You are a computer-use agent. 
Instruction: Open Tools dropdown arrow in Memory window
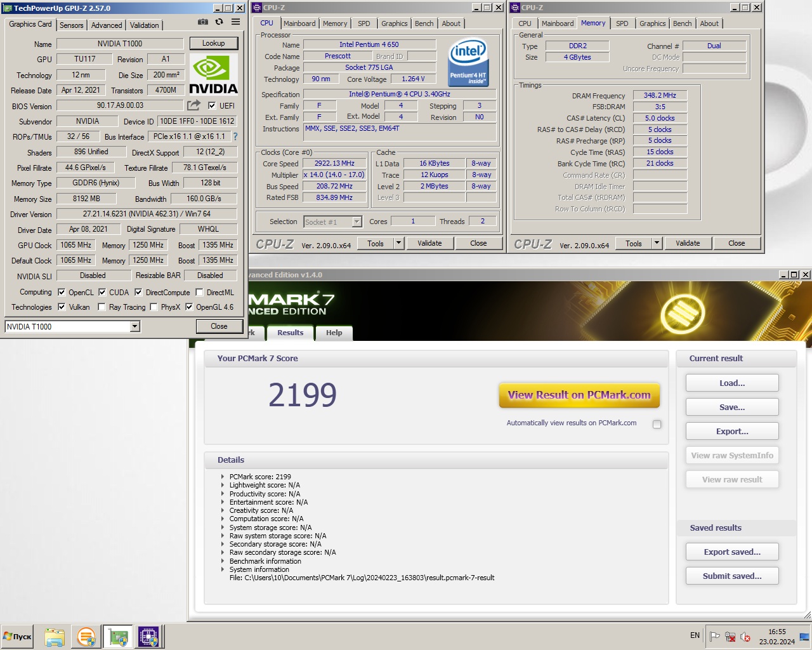point(657,243)
